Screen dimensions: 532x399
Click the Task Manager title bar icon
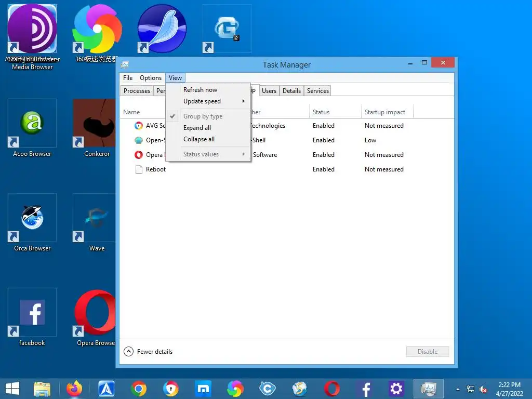pyautogui.click(x=125, y=64)
